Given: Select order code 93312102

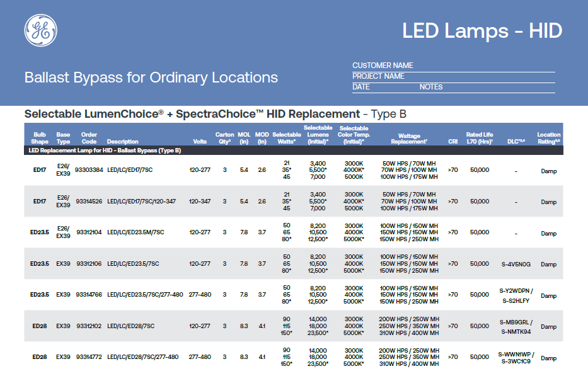Looking at the screenshot, I should point(89,326).
